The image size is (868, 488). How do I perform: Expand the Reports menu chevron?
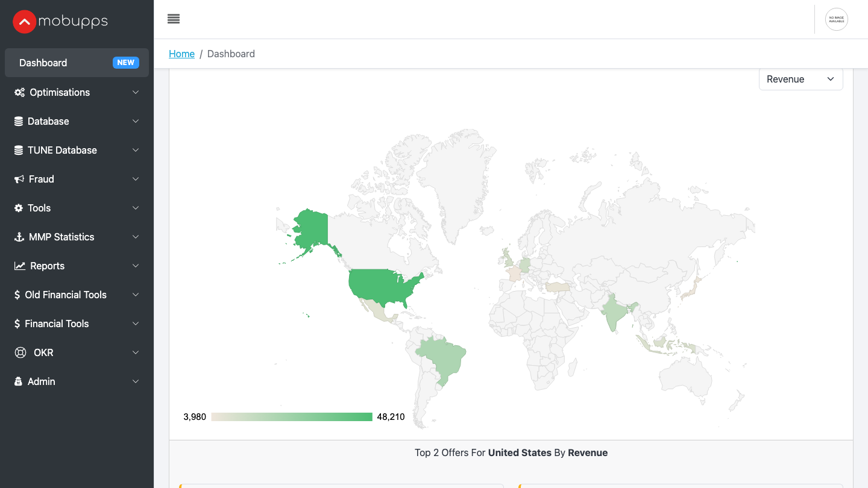(x=136, y=266)
